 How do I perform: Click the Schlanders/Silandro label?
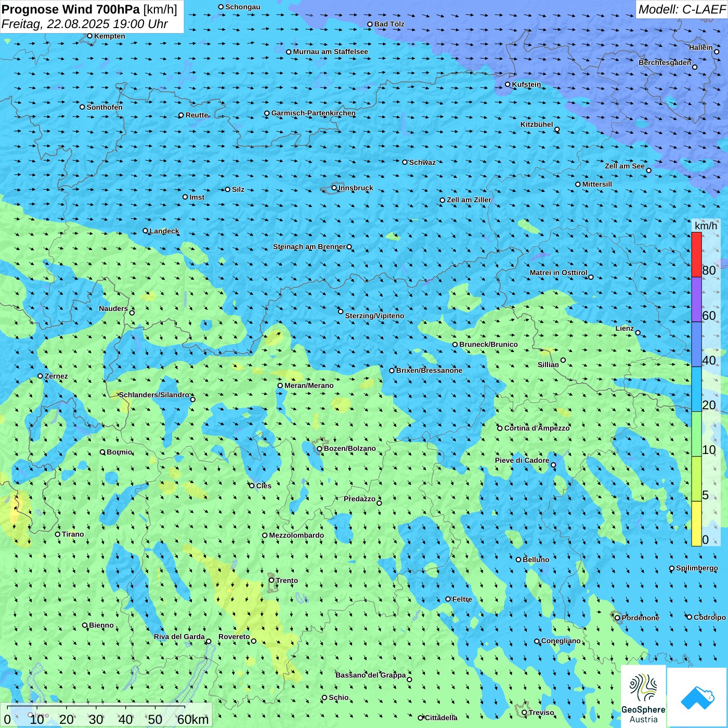point(154,395)
